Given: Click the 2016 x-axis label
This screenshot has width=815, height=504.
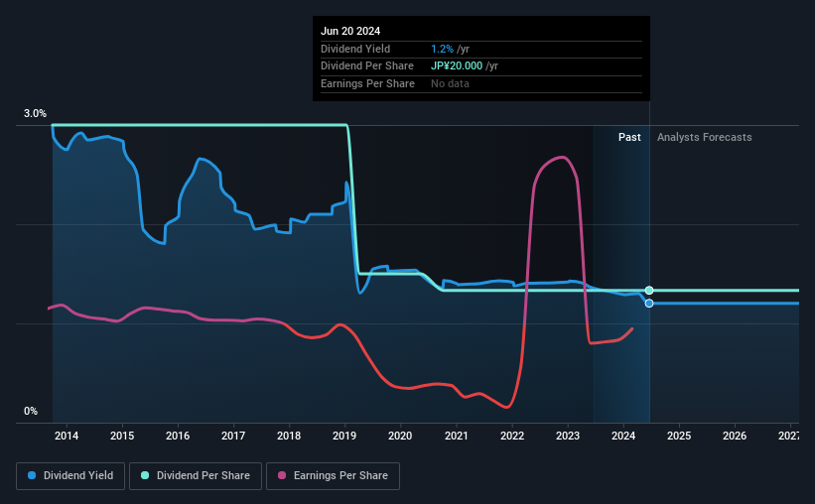Looking at the screenshot, I should point(178,436).
